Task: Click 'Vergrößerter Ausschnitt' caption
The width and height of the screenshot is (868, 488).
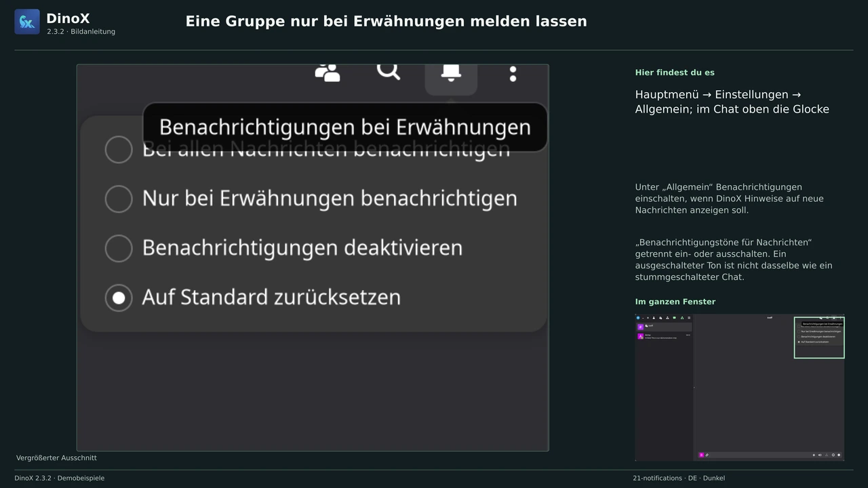Action: (56, 458)
